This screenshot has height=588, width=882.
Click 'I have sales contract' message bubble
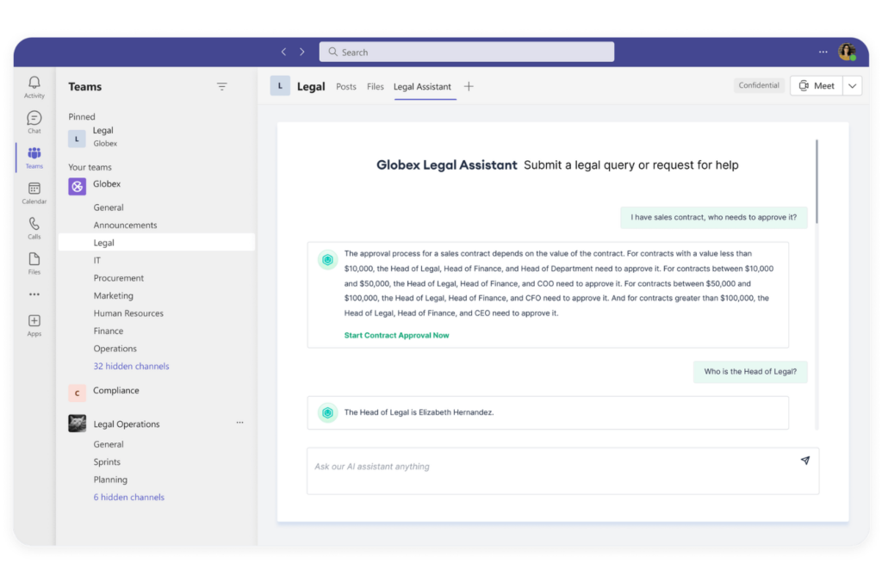(x=714, y=218)
